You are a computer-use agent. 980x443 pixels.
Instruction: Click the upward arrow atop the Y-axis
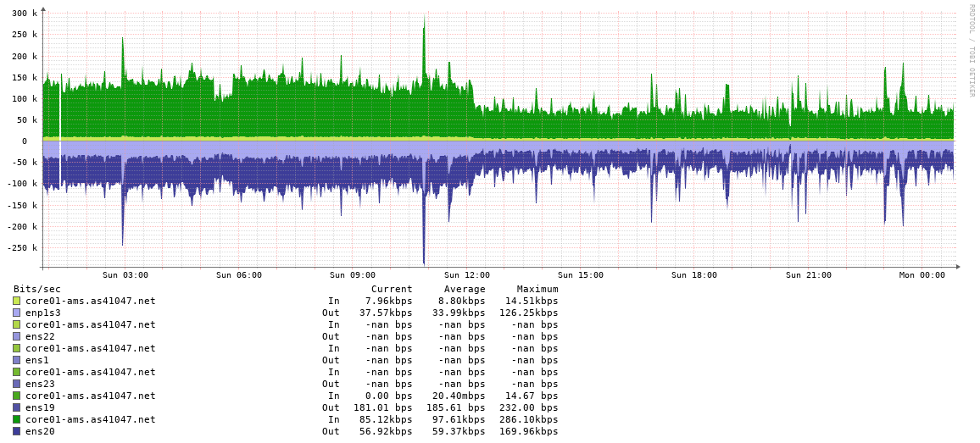click(43, 8)
